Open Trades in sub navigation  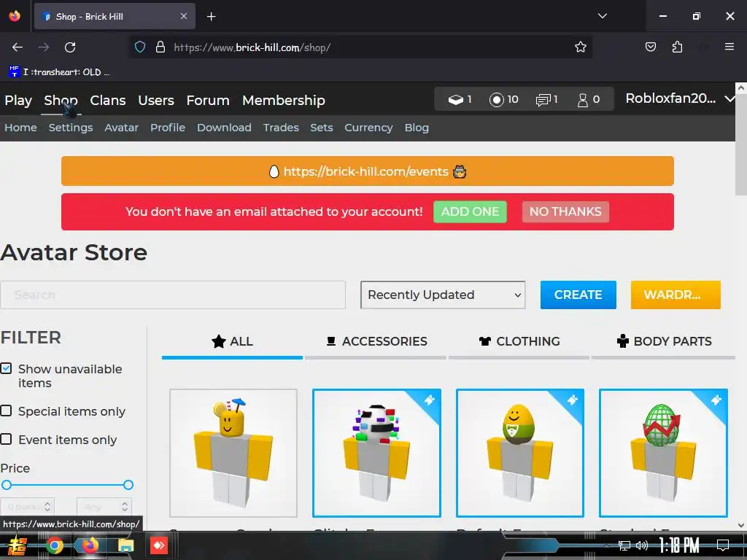(281, 128)
